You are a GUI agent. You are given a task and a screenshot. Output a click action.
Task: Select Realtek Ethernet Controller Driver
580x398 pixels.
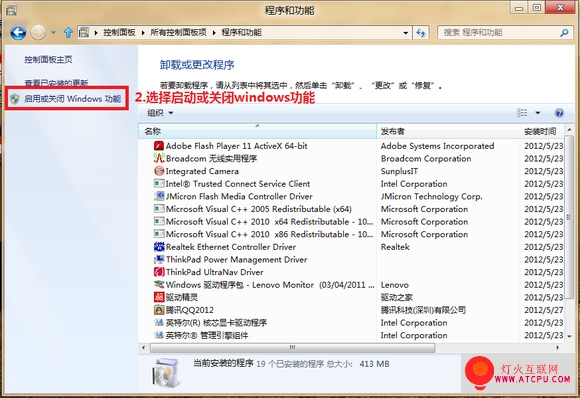pyautogui.click(x=231, y=247)
